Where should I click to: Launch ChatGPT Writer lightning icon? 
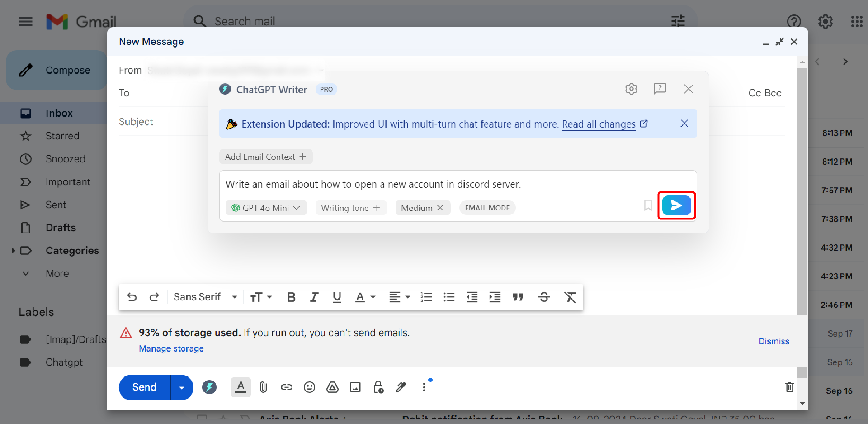click(209, 387)
